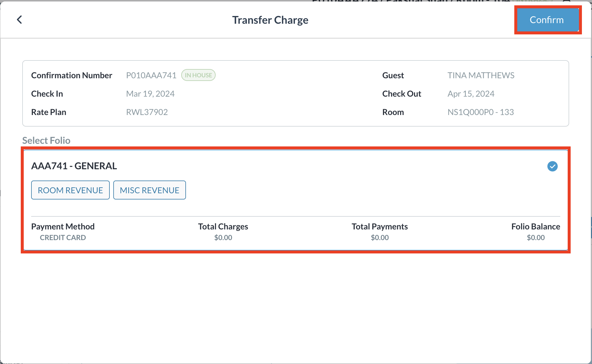Click the check-in date Mar 19, 2024
The image size is (592, 364).
(150, 94)
